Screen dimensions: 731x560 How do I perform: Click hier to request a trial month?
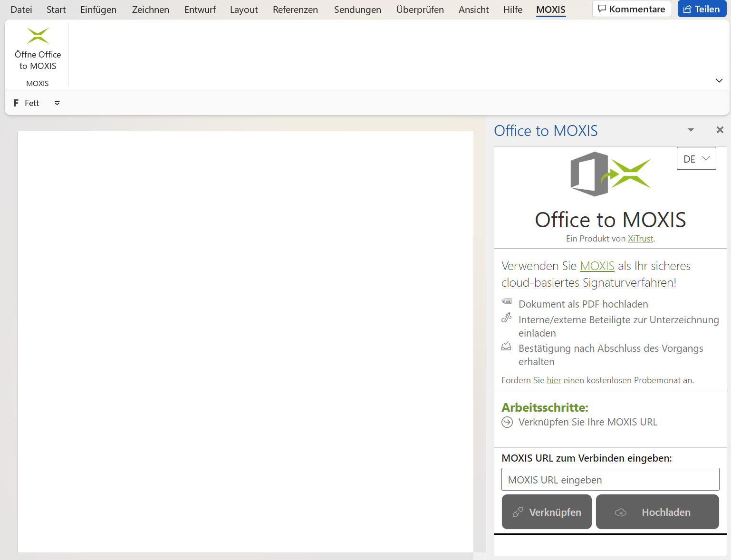553,380
